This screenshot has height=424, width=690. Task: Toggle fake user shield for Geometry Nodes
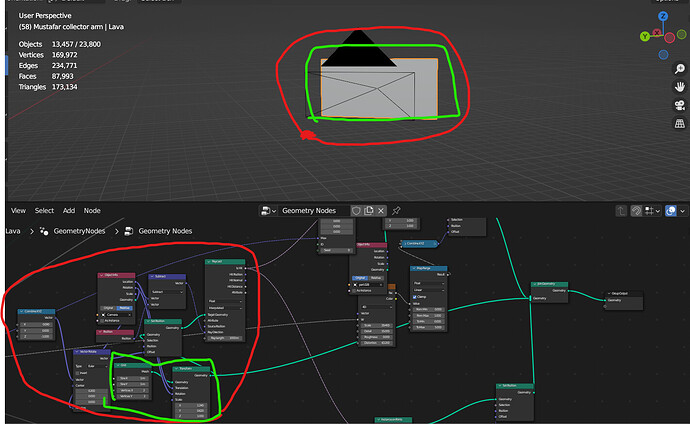(x=356, y=211)
